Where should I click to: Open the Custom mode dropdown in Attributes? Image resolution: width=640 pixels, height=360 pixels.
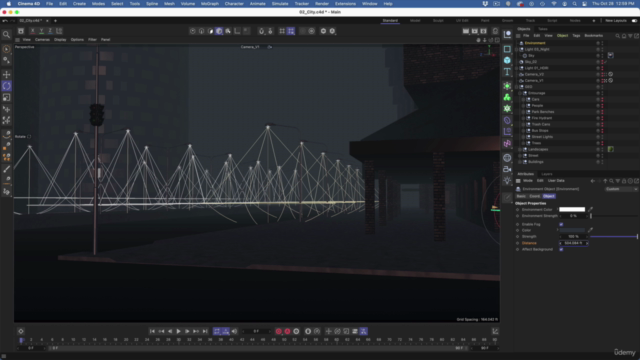pyautogui.click(x=621, y=189)
